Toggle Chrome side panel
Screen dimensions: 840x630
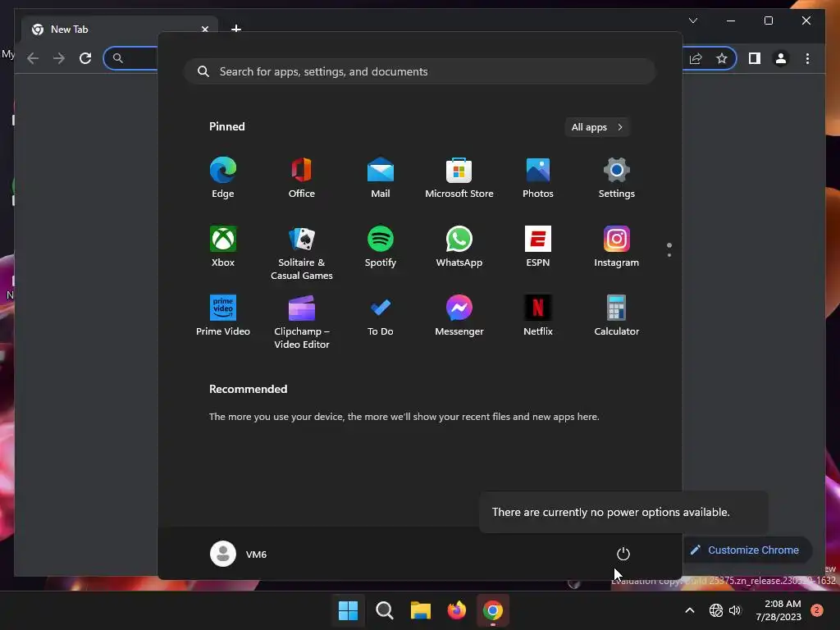[x=755, y=58]
